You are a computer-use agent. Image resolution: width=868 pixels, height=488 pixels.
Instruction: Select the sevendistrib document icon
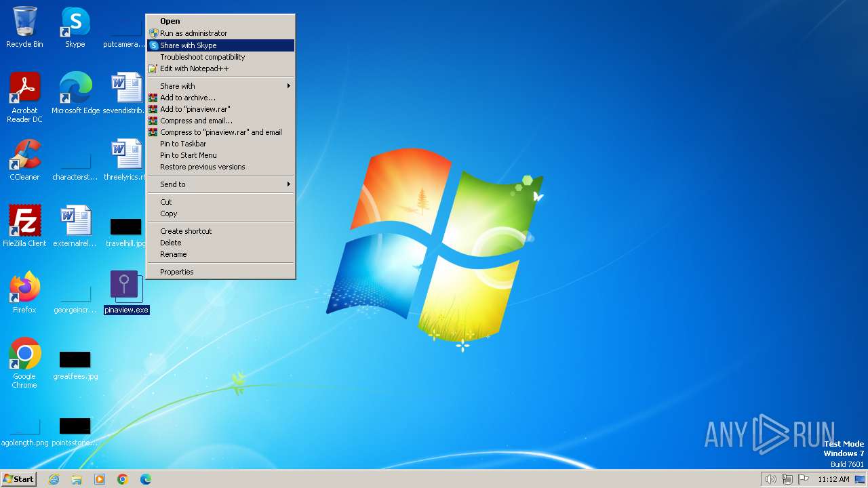(x=125, y=93)
